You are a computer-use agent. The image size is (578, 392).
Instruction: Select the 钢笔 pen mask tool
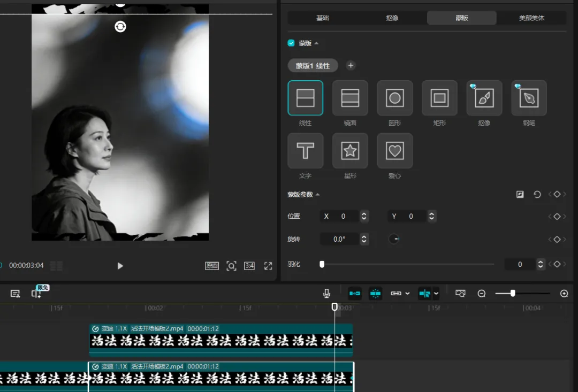click(529, 98)
